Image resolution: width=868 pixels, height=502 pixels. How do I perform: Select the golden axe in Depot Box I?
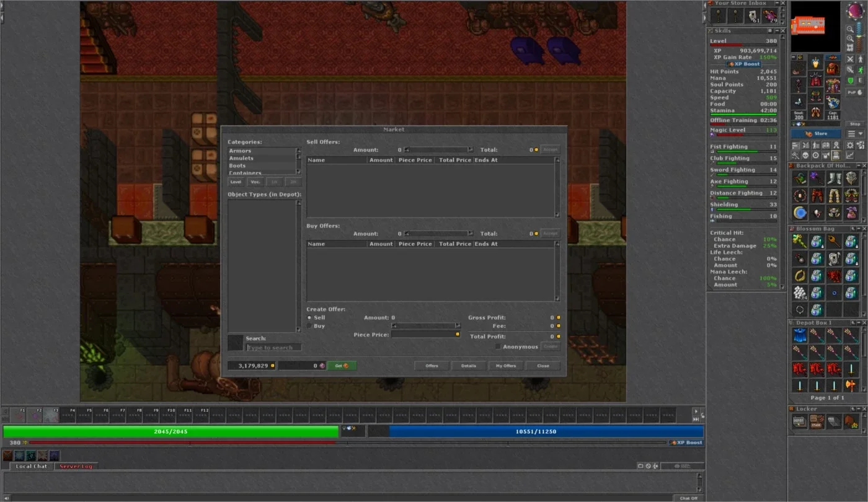(851, 386)
